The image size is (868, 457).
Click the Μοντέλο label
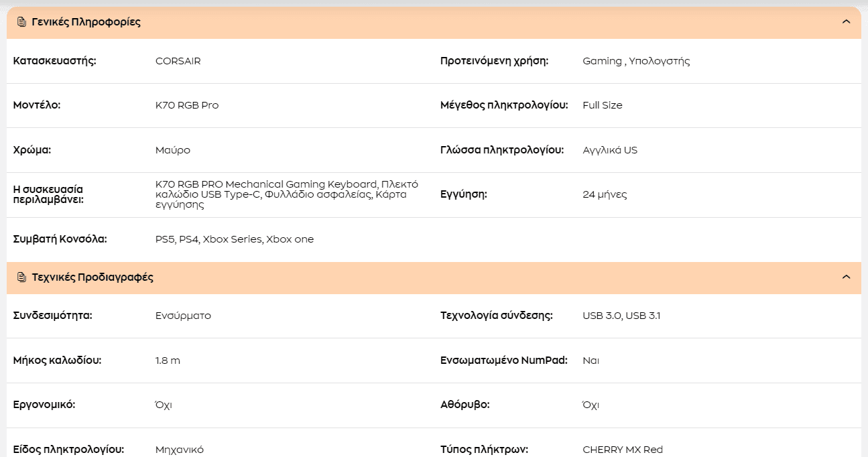coord(37,105)
